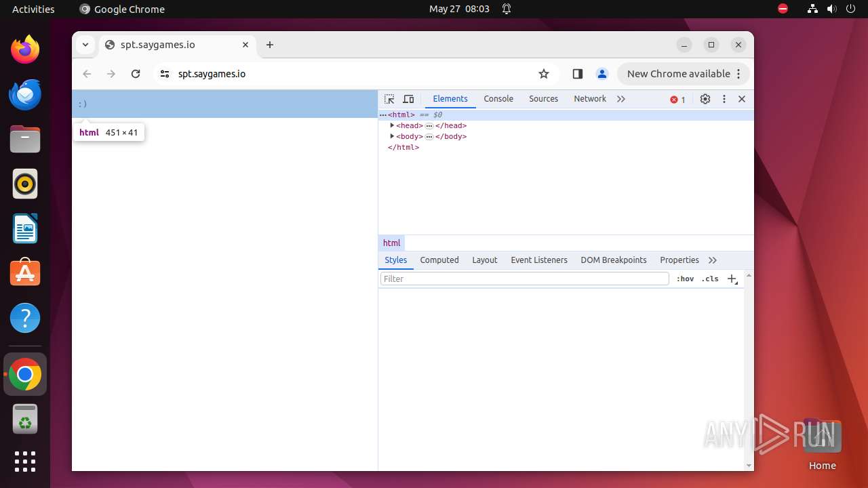868x488 pixels.
Task: Open Trash from the dock
Action: point(25,420)
